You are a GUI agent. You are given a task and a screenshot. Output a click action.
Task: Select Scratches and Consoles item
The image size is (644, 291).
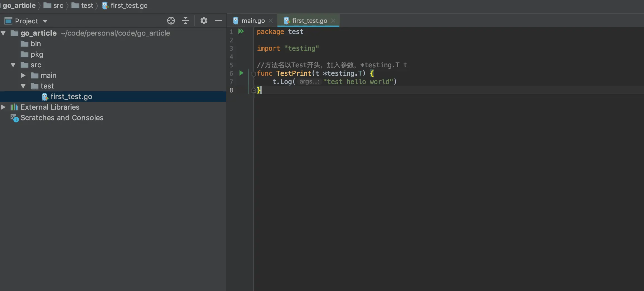62,118
